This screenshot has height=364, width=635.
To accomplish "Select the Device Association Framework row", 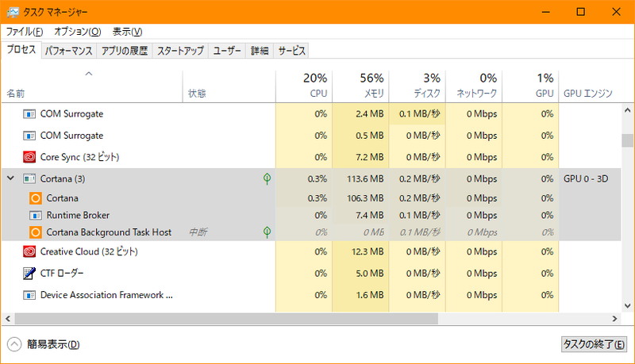I will pyautogui.click(x=311, y=295).
